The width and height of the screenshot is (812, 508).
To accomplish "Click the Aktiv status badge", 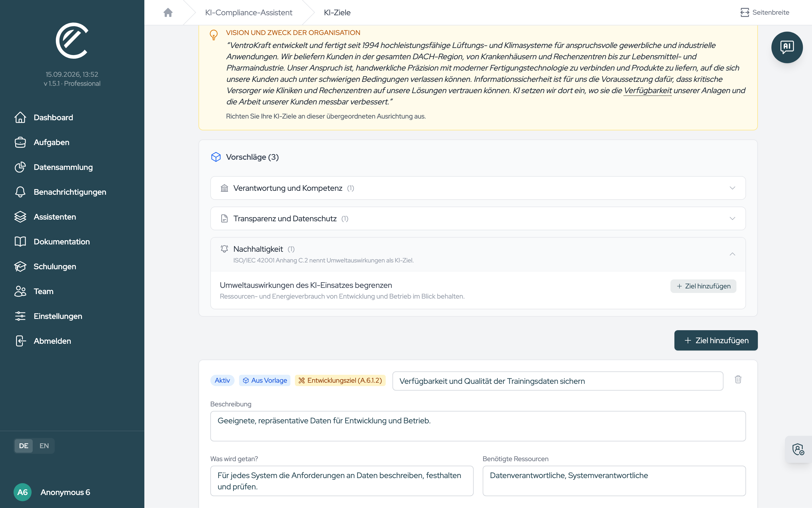I will click(x=222, y=380).
